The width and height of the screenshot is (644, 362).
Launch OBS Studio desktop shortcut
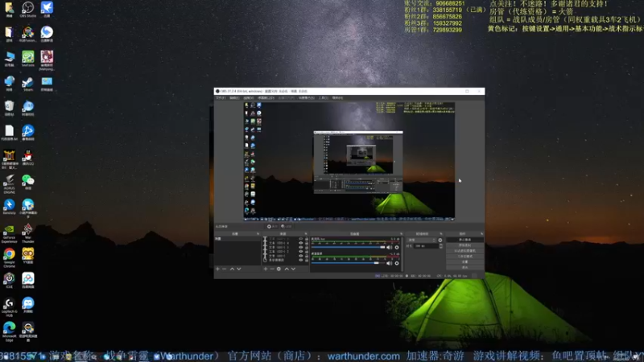pos(28,9)
